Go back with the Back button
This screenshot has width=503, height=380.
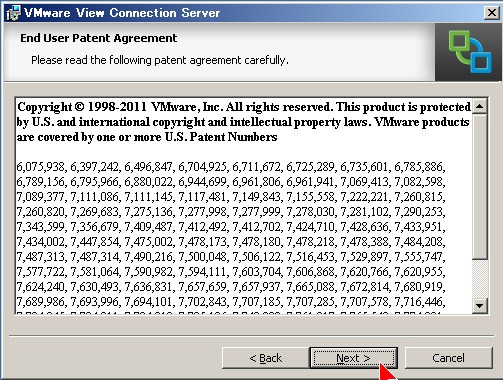265,358
